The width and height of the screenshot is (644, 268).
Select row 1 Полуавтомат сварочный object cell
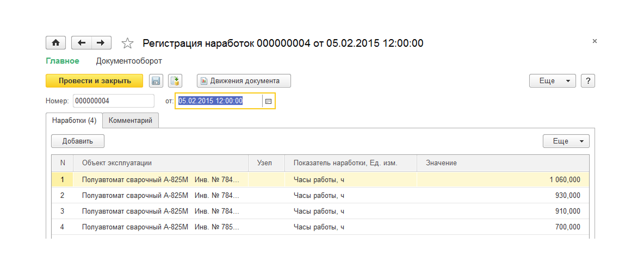click(x=161, y=179)
